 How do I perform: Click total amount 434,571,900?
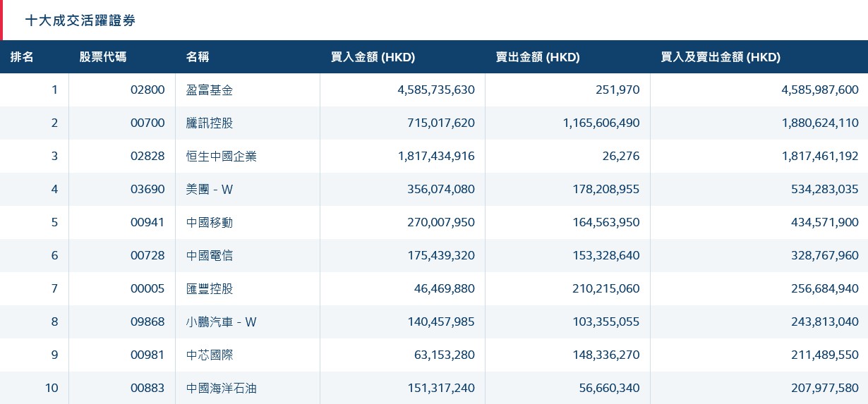[x=825, y=222]
